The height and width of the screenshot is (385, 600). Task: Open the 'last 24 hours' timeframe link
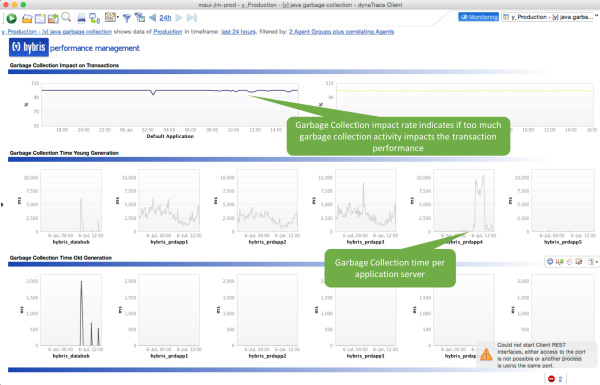point(238,32)
